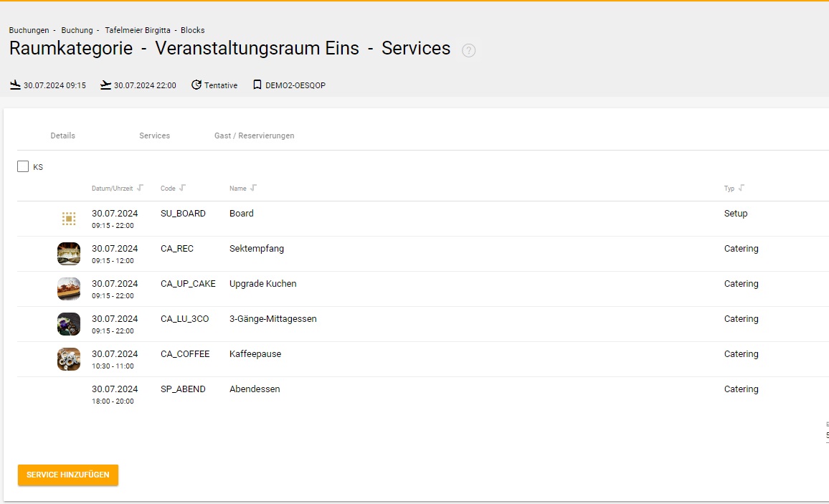
Task: Open Blocks breadcrumb
Action: (x=192, y=30)
